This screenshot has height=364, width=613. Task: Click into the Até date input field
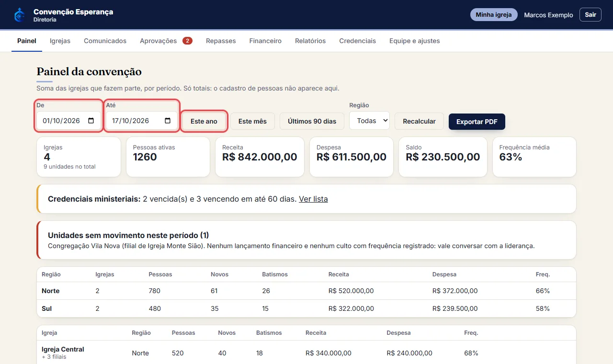(141, 121)
